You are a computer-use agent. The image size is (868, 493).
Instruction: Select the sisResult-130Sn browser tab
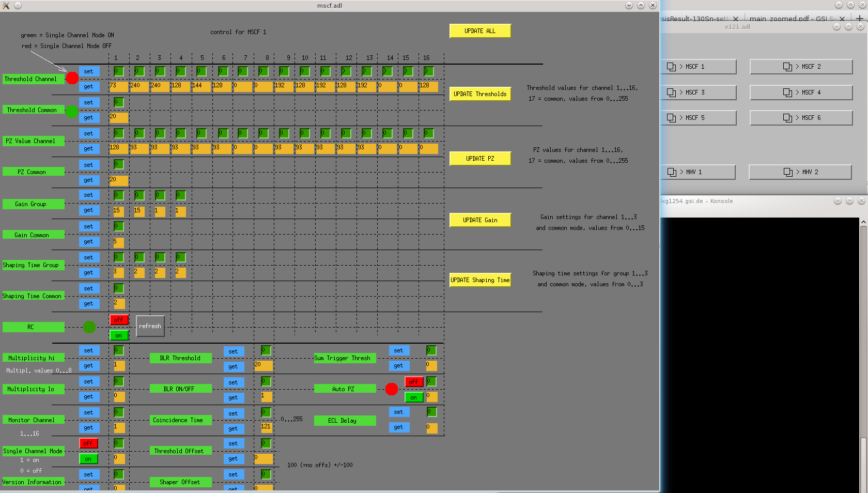pyautogui.click(x=695, y=19)
